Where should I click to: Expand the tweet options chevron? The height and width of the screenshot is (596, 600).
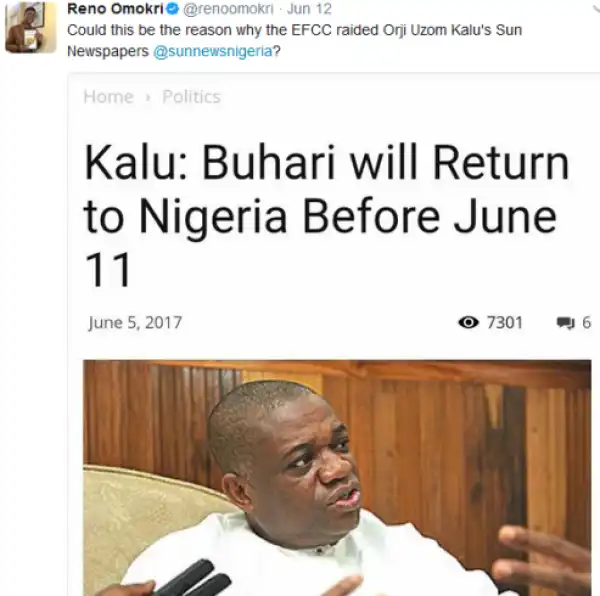tap(595, 9)
